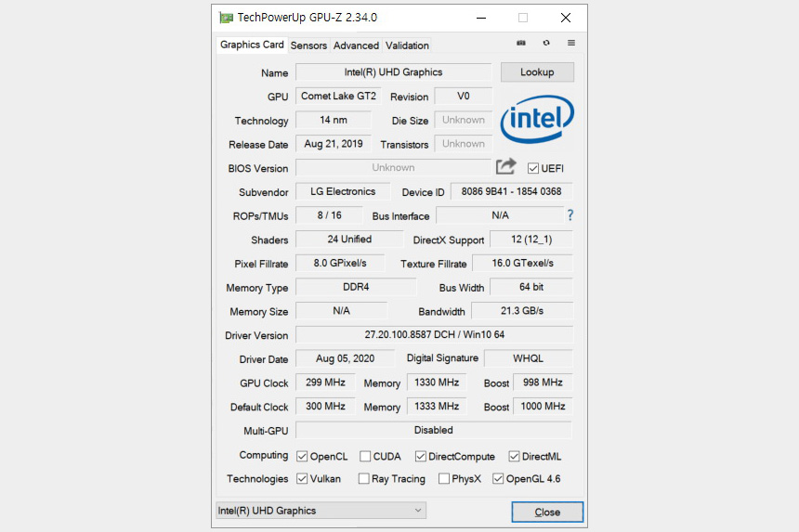
Task: Click the Bus Width value 64 bit
Action: coord(531,287)
